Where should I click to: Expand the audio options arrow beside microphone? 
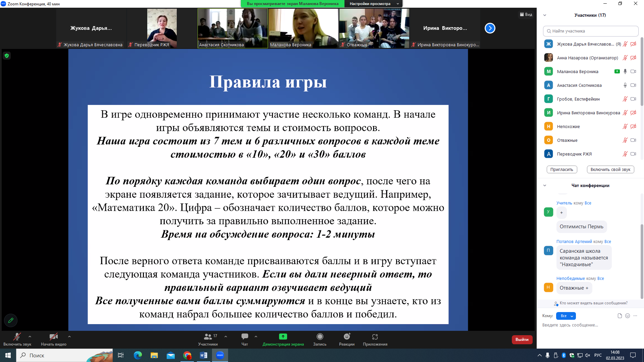pyautogui.click(x=30, y=337)
